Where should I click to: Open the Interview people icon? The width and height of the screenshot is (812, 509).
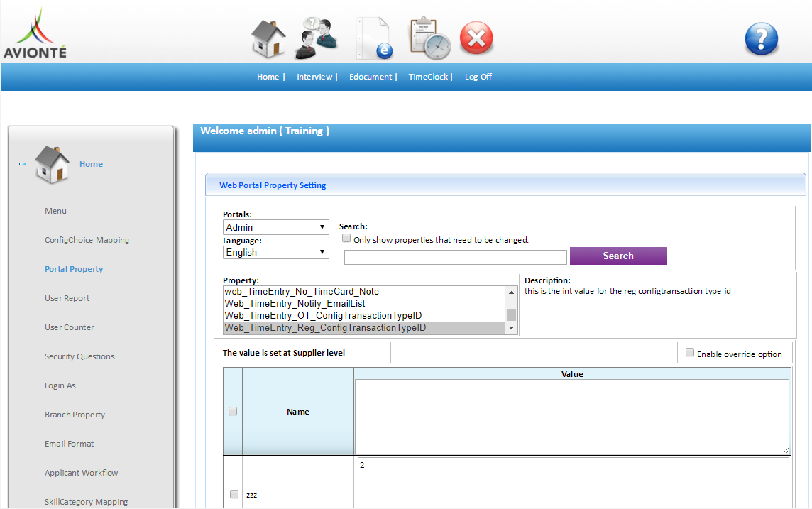click(x=317, y=38)
